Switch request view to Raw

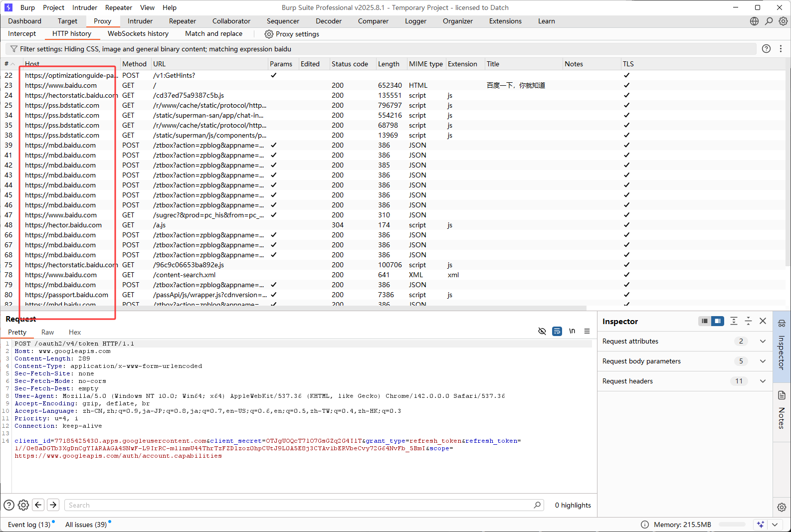pyautogui.click(x=47, y=332)
